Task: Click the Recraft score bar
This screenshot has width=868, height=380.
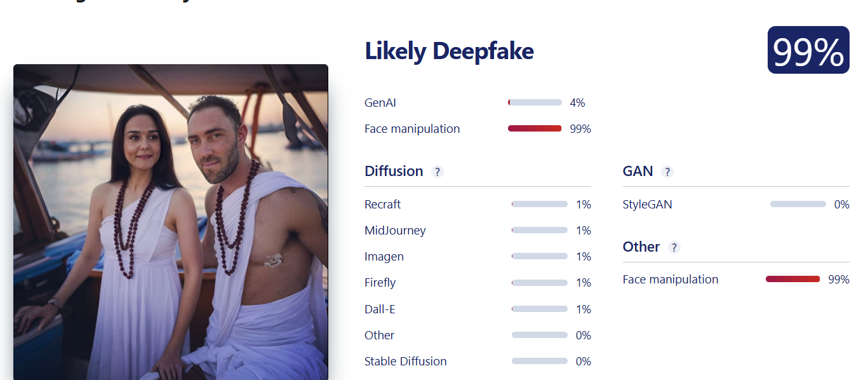Action: pos(539,205)
